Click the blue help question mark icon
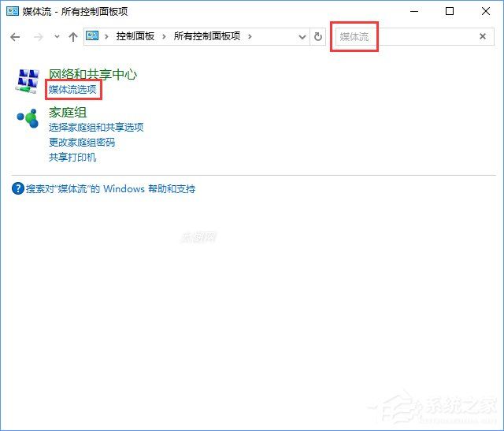504x431 pixels. (x=17, y=188)
